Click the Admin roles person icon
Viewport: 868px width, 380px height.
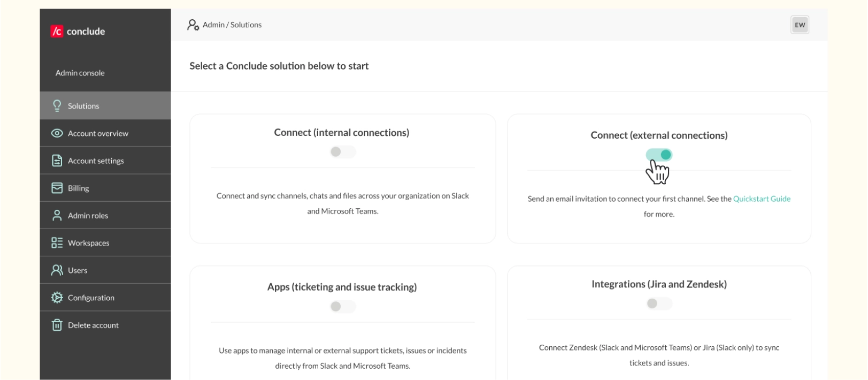click(x=57, y=215)
